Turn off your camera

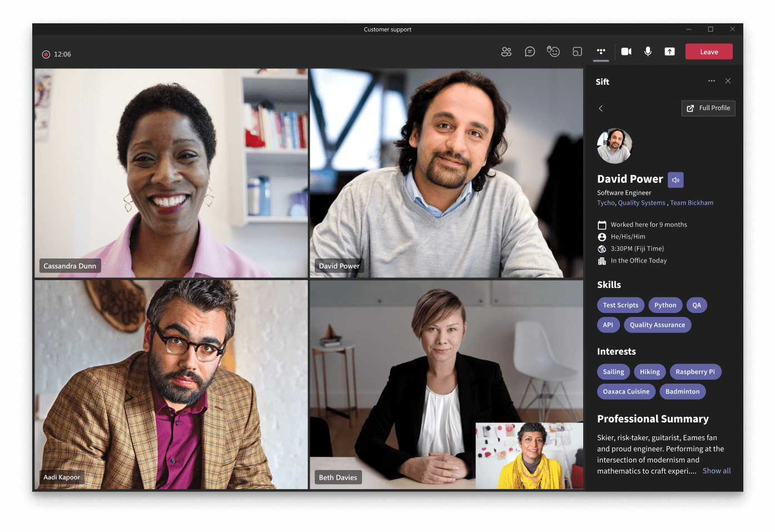pyautogui.click(x=625, y=51)
